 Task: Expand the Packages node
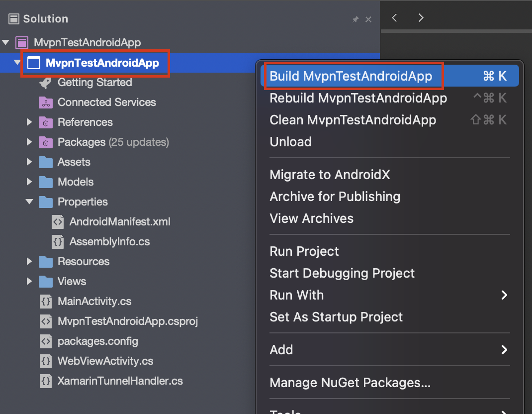click(29, 142)
